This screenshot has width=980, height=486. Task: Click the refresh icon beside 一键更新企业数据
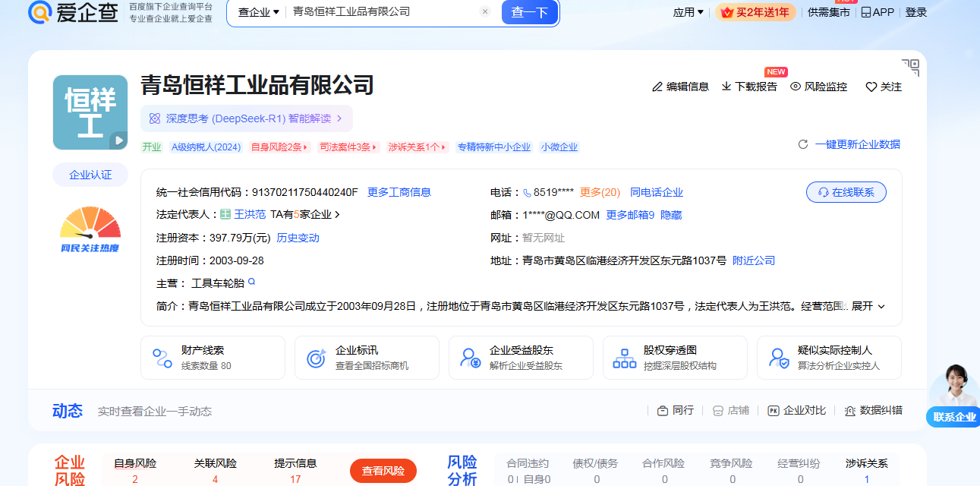[803, 144]
